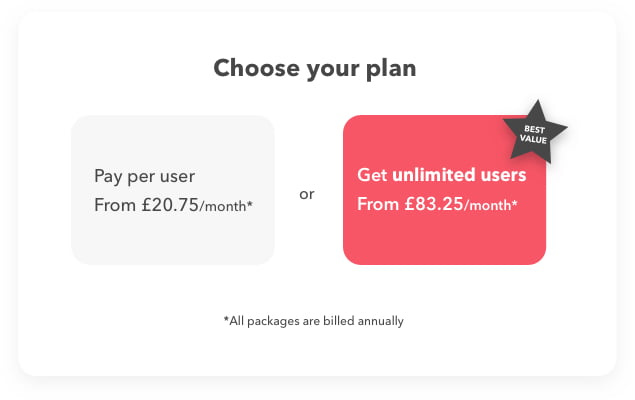This screenshot has height=400, width=635.
Task: Choose the Get unlimited users plan
Action: [x=444, y=190]
